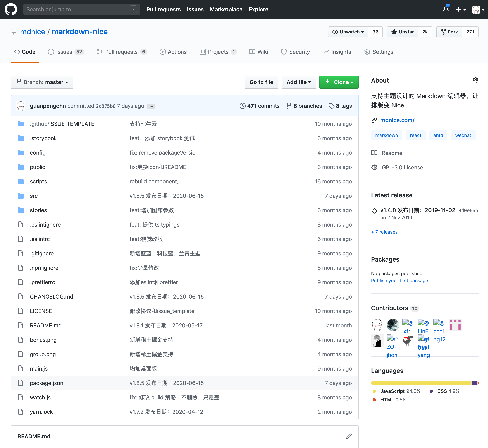The width and height of the screenshot is (488, 448).
Task: Unstar the repository
Action: (x=402, y=32)
